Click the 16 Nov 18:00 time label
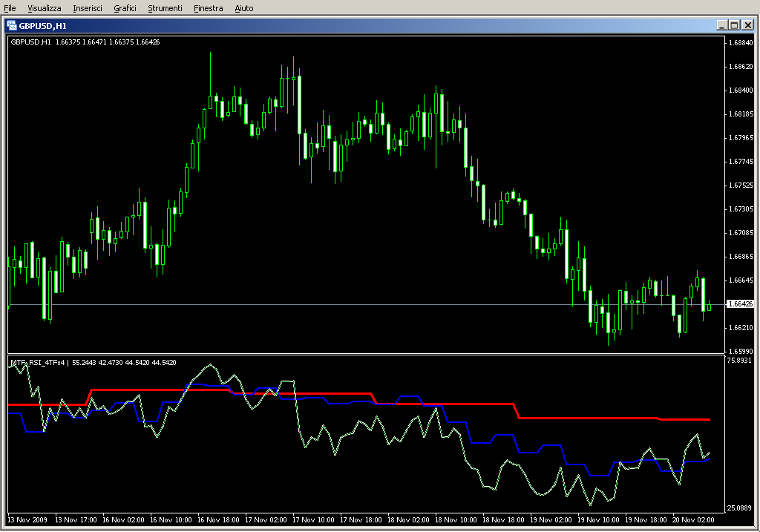The width and height of the screenshot is (760, 532). [218, 520]
